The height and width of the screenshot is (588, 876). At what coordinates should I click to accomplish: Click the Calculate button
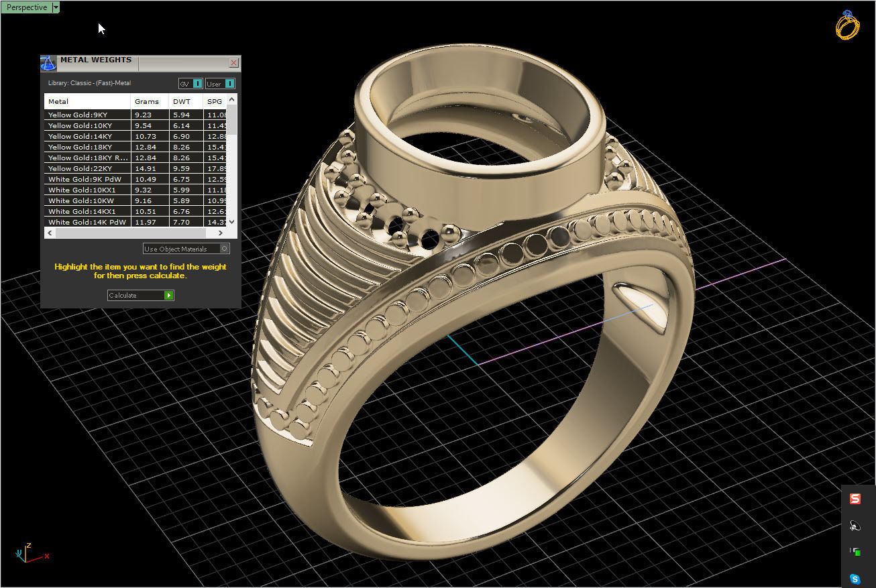[141, 295]
